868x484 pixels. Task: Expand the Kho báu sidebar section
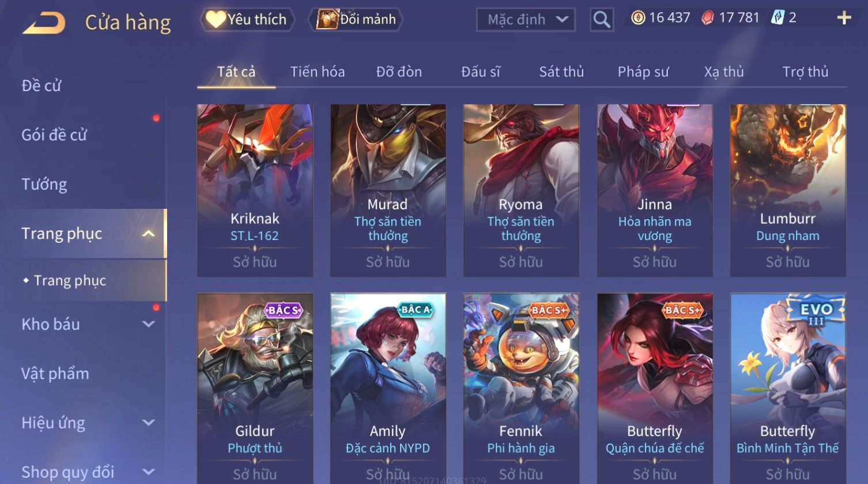pyautogui.click(x=149, y=324)
